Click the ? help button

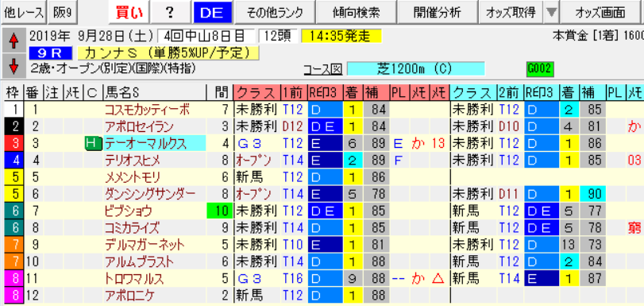click(170, 13)
